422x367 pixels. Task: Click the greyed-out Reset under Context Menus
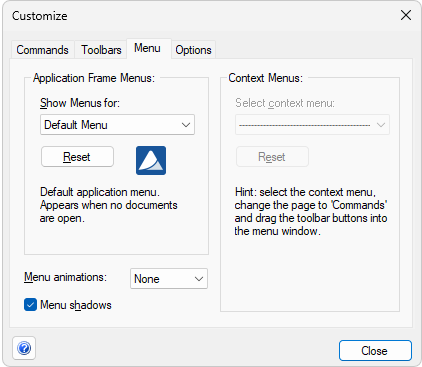click(x=272, y=157)
